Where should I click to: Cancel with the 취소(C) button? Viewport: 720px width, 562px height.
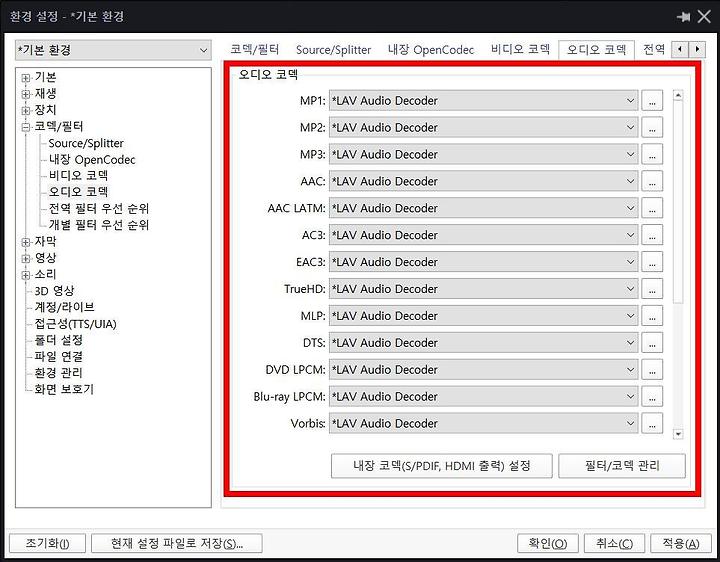click(614, 544)
